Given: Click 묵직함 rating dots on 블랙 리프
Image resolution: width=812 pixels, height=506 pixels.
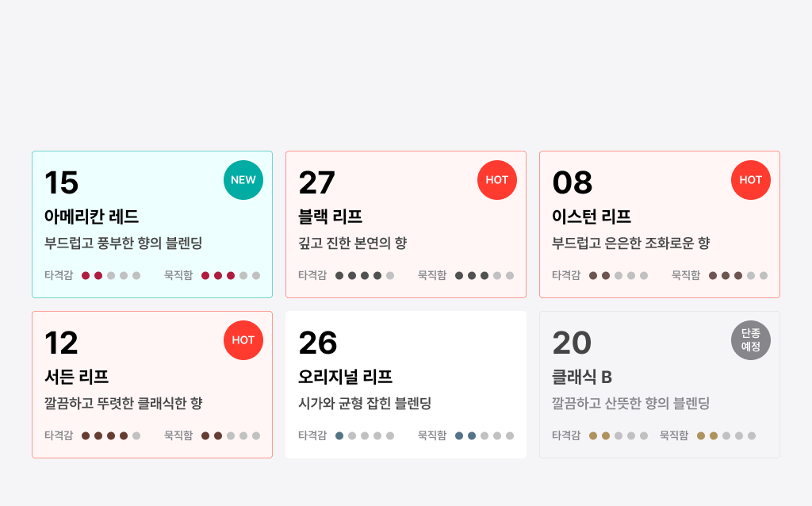Looking at the screenshot, I should click(485, 276).
